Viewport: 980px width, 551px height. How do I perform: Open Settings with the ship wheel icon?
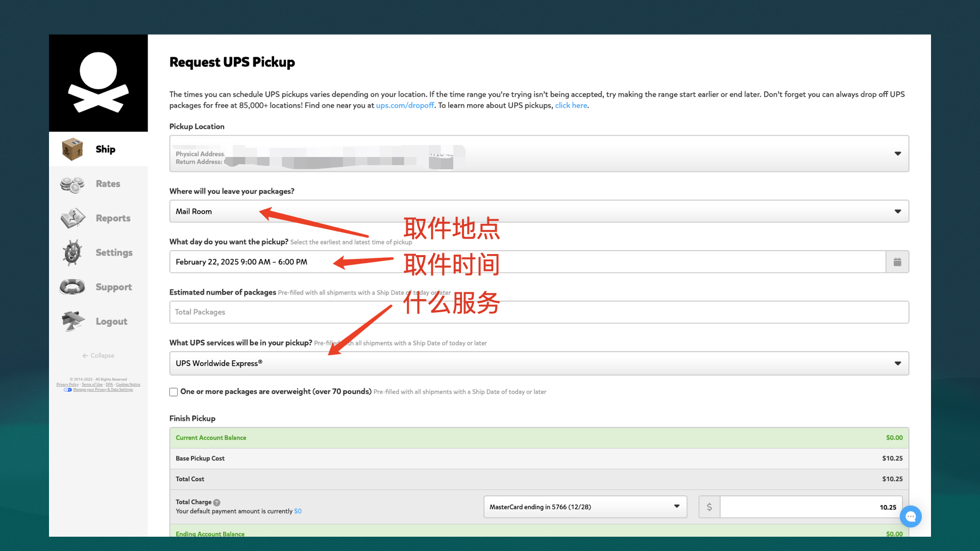(x=72, y=253)
